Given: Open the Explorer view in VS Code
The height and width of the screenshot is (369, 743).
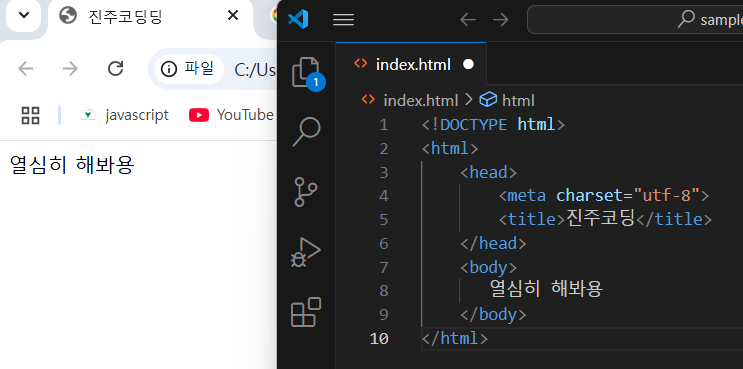Looking at the screenshot, I should [306, 72].
